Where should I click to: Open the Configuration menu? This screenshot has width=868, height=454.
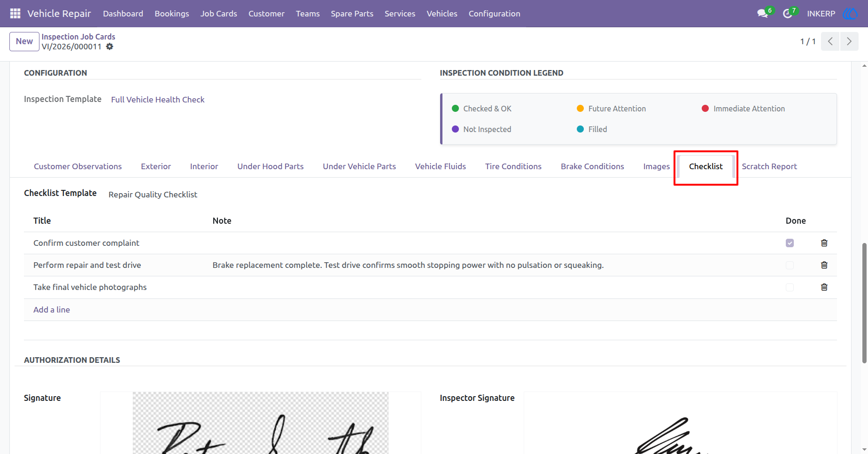coord(495,14)
